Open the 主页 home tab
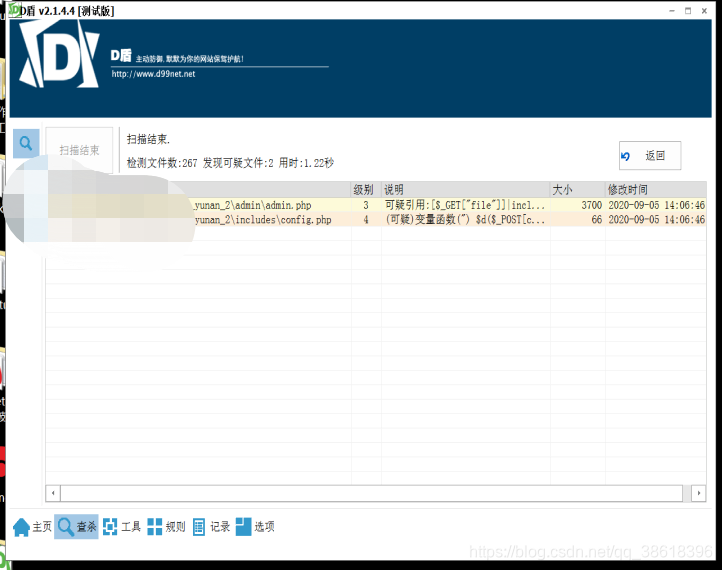 pos(32,527)
